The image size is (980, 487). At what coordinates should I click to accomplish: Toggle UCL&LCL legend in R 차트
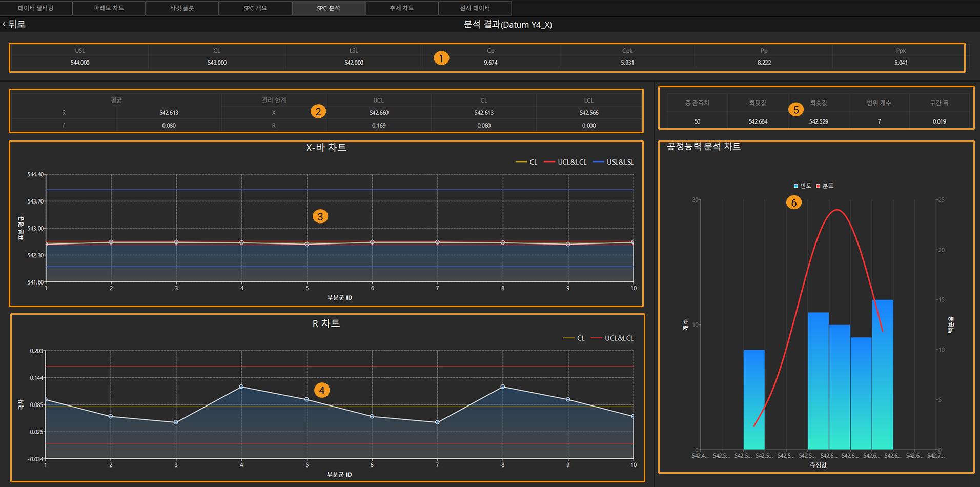(612, 338)
